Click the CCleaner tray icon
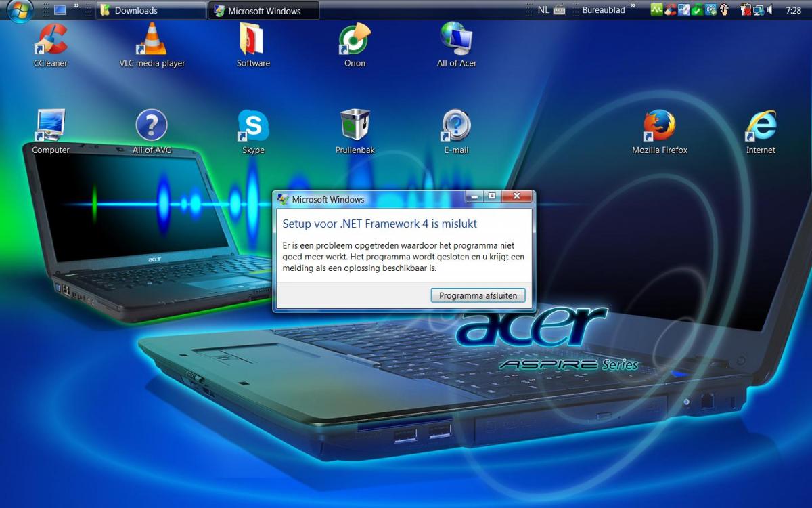812x508 pixels. [671, 10]
